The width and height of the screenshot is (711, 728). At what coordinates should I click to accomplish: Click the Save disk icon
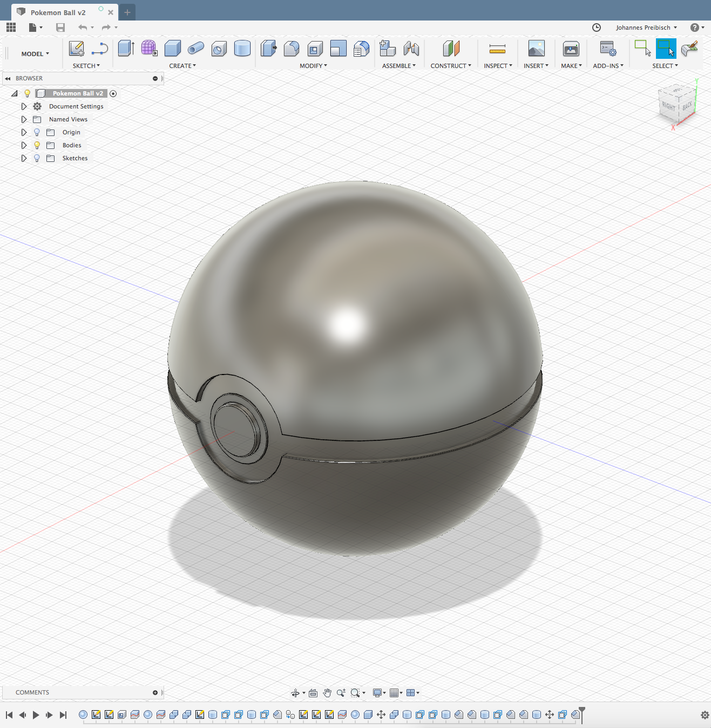[60, 28]
